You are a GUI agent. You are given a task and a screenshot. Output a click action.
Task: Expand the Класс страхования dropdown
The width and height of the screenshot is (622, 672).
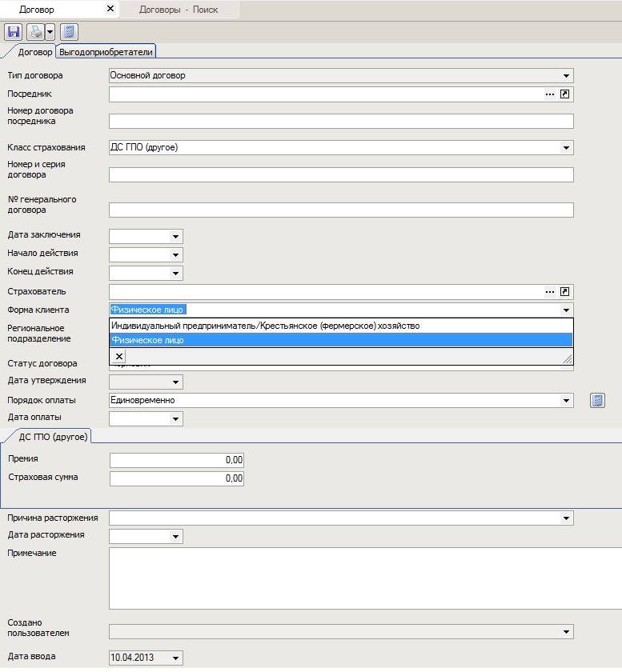[x=567, y=148]
